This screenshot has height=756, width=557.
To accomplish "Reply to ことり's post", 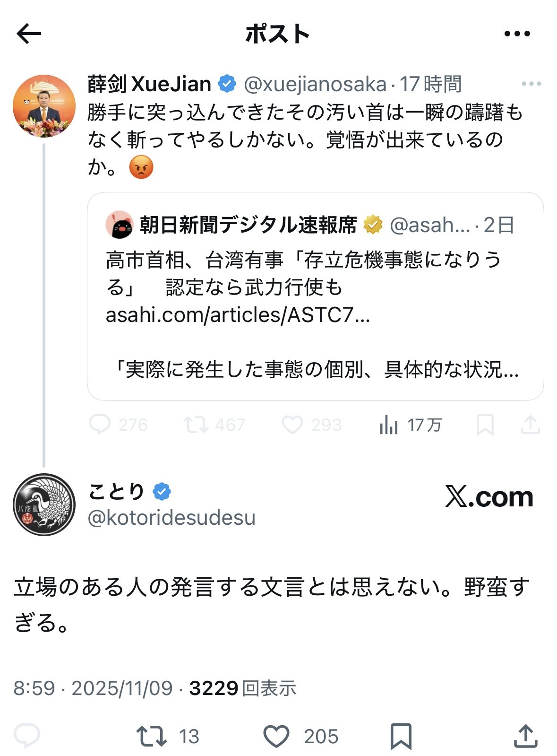I will tap(27, 736).
